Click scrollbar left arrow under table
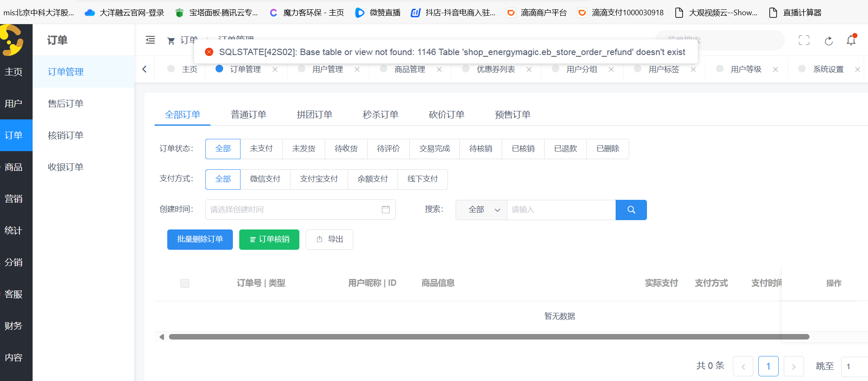This screenshot has width=868, height=381. 161,337
